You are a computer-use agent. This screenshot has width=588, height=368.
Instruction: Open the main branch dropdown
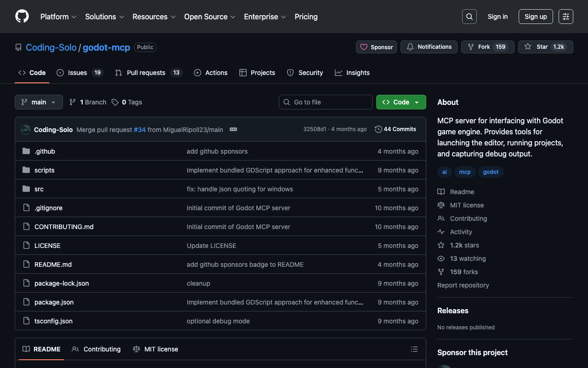pyautogui.click(x=39, y=102)
